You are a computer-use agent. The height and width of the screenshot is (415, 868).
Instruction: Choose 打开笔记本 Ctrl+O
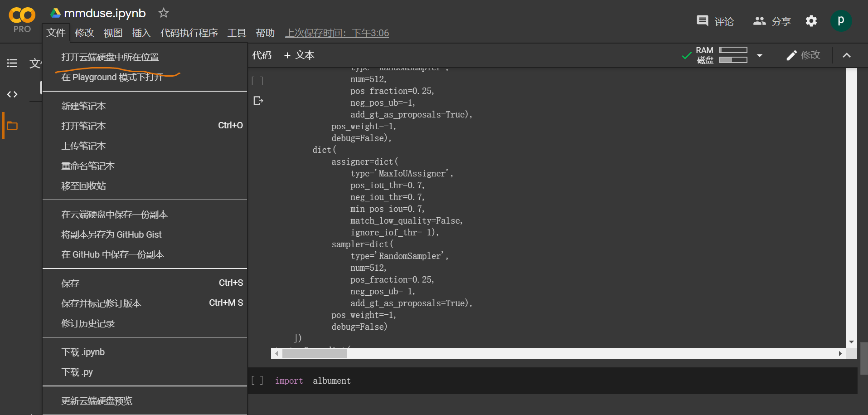(145, 126)
